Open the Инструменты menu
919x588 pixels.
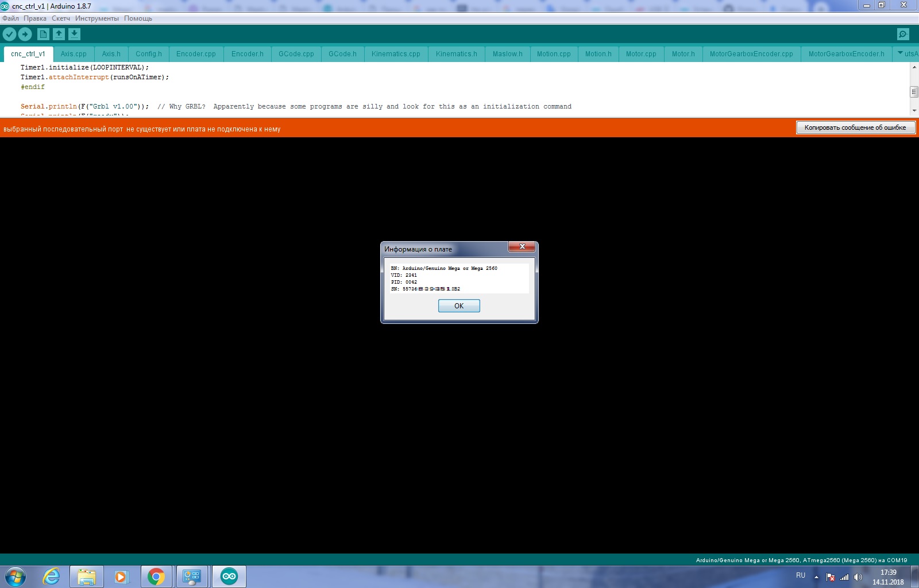coord(97,18)
